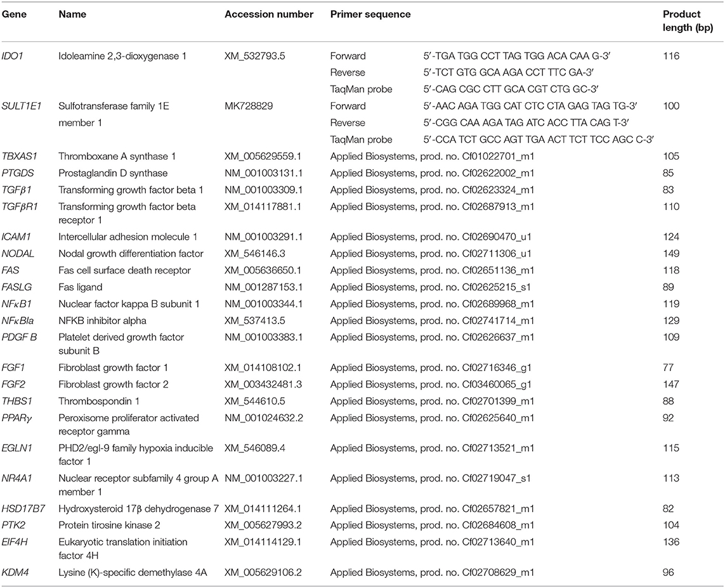Select the SULT1E1 gene cell

tap(22, 106)
